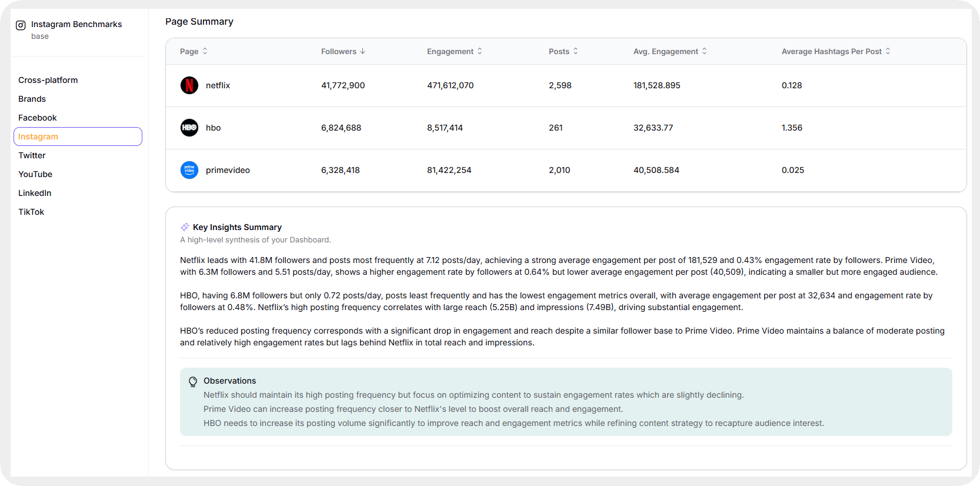Click the Prime Video logo avatar
Viewport: 980px width, 486px height.
(x=189, y=170)
